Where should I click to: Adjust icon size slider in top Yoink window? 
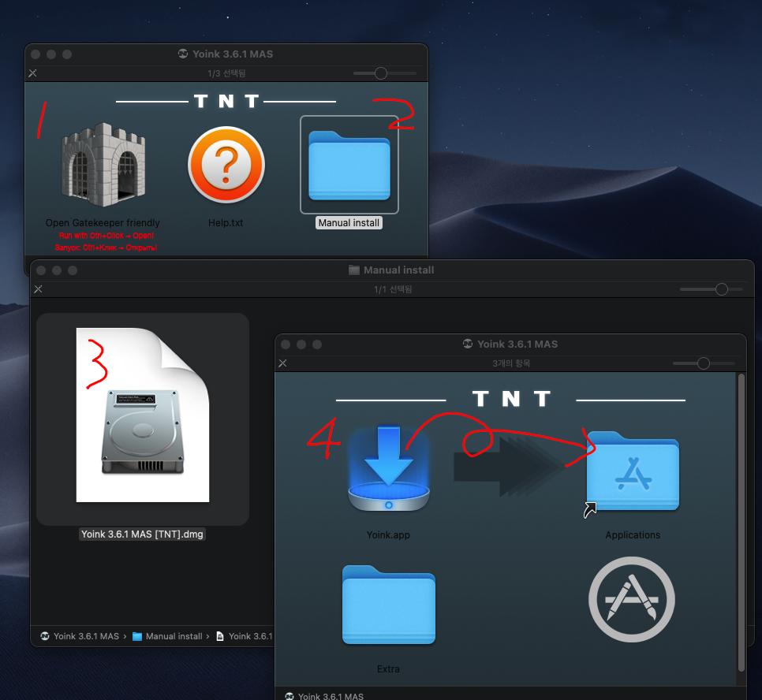(381, 73)
